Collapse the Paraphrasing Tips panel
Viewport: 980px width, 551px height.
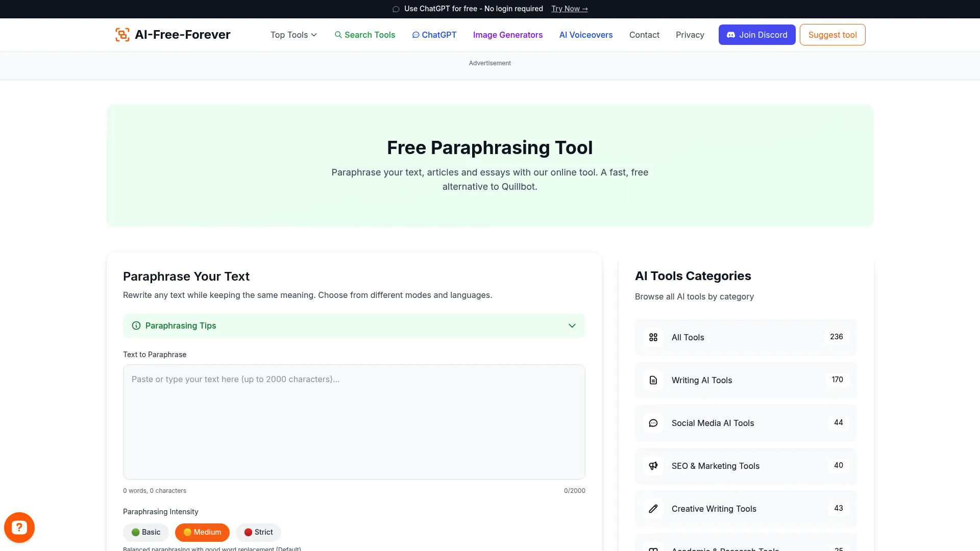click(572, 325)
